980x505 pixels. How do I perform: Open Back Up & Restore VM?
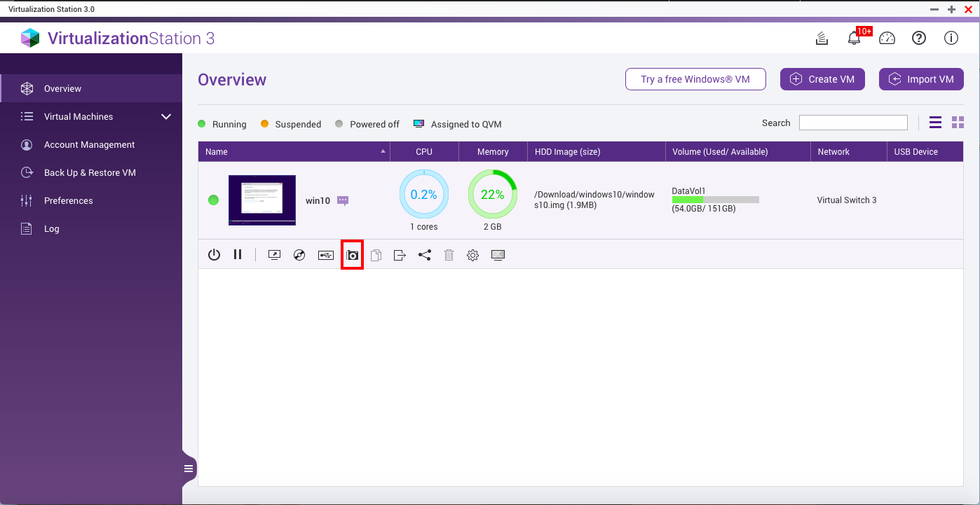tap(91, 172)
